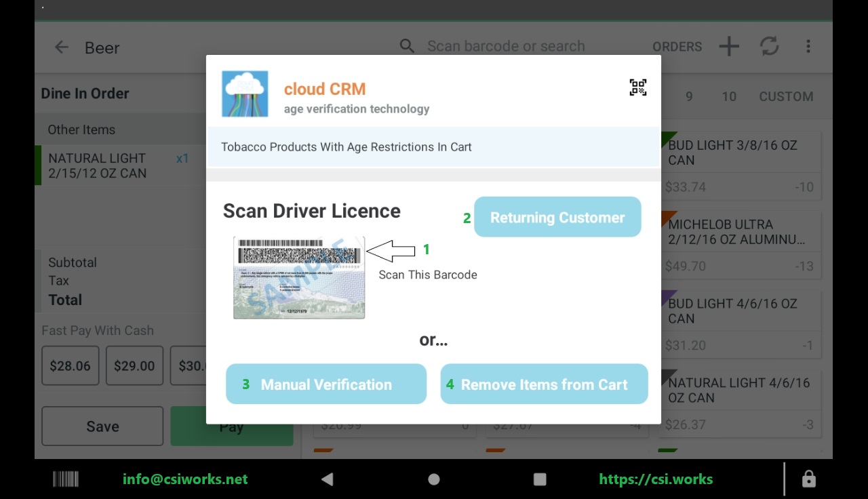Go back using the Beer arrow
The image size is (868, 499).
(x=62, y=47)
